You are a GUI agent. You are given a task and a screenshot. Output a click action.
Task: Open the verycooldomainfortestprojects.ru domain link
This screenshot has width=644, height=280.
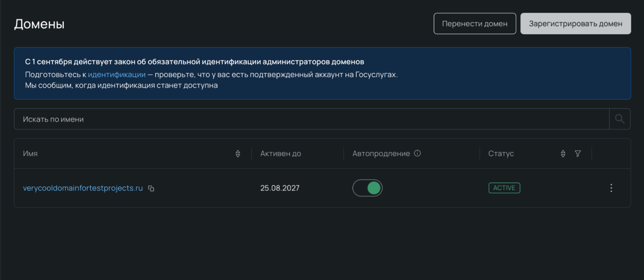click(83, 188)
